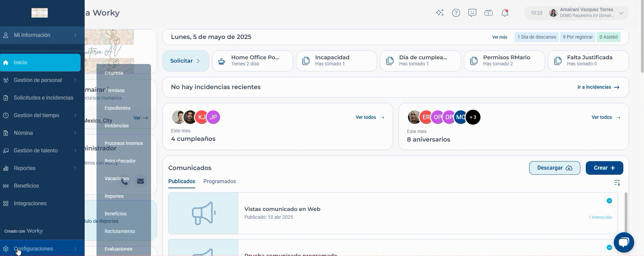Click the email envelope icon

coord(141,181)
